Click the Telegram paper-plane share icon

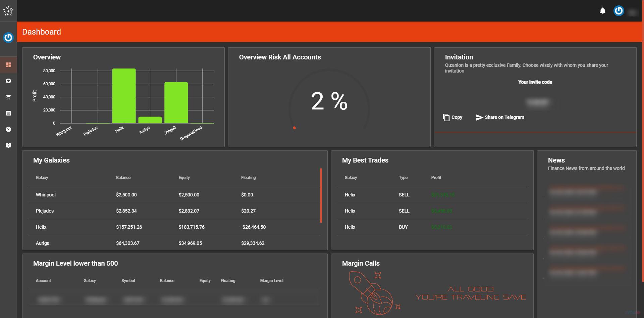(x=479, y=117)
